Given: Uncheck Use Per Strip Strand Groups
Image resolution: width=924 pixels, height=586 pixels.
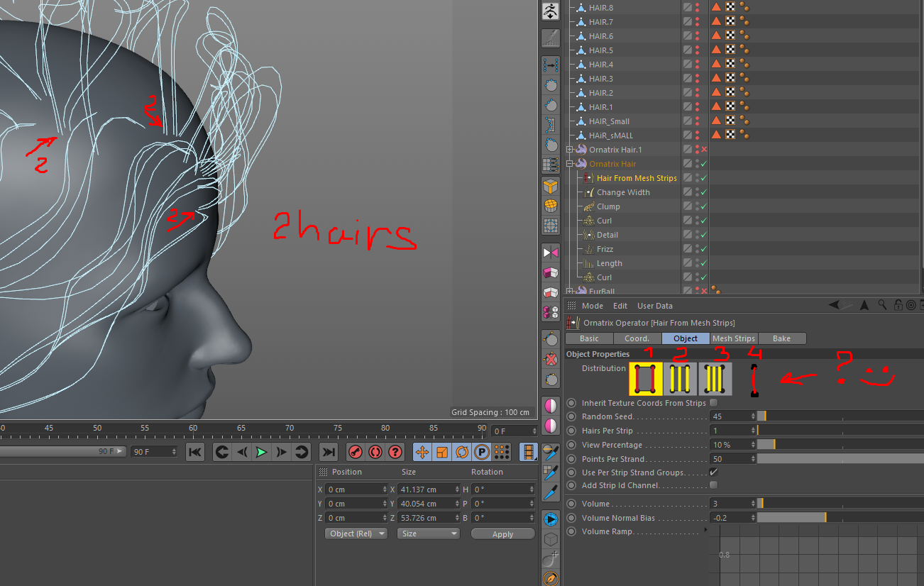Looking at the screenshot, I should coord(714,472).
